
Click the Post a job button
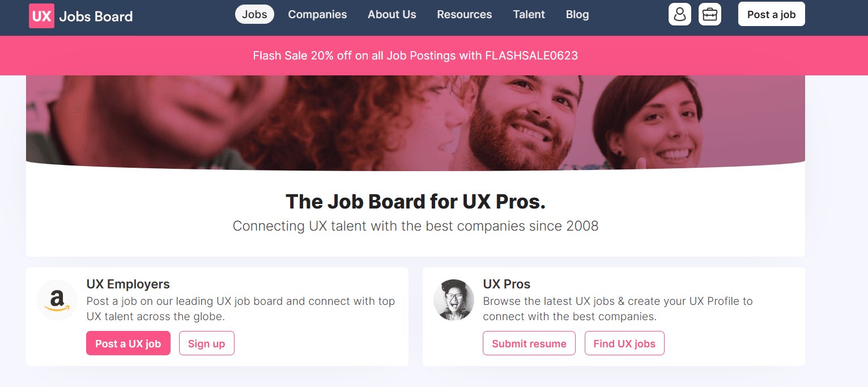pos(771,14)
